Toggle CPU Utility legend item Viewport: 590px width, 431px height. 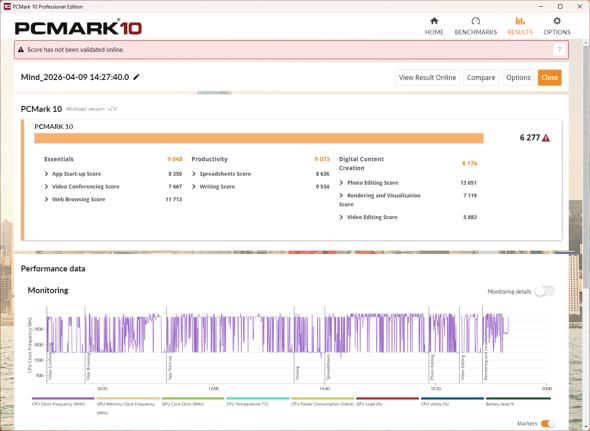click(x=452, y=402)
